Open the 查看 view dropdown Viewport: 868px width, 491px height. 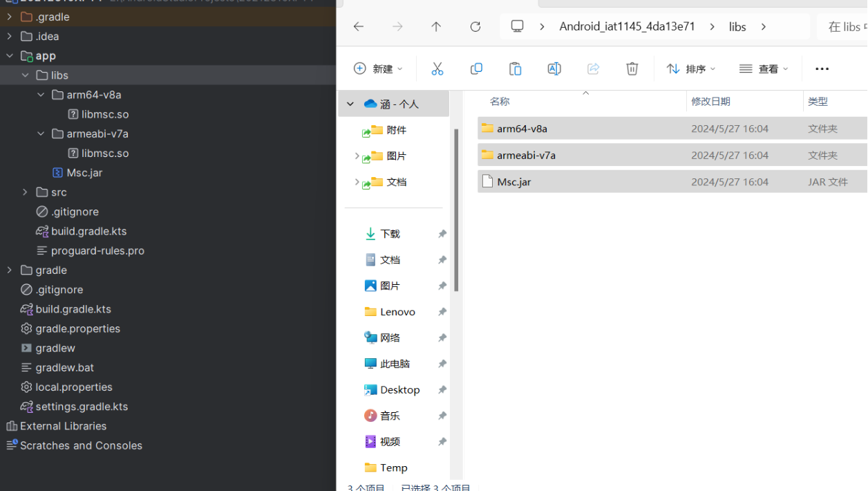[x=764, y=68]
